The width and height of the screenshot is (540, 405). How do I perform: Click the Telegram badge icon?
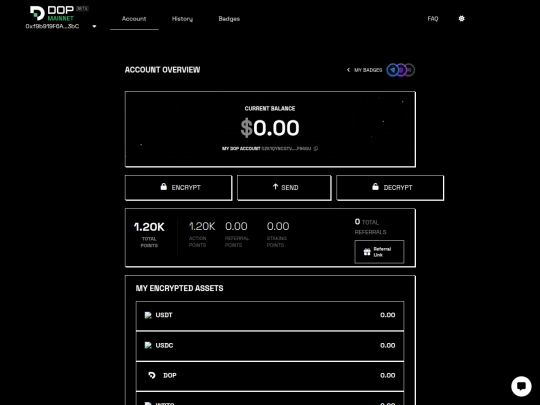pos(393,70)
